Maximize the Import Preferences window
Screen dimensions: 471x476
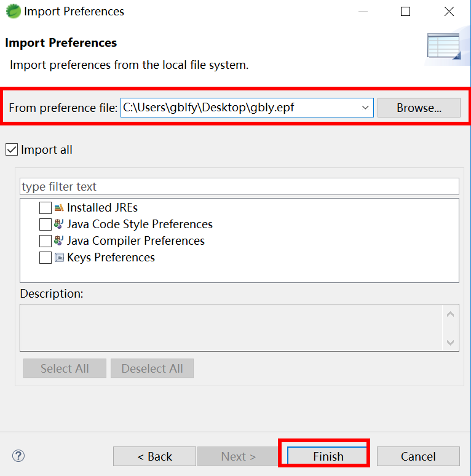pyautogui.click(x=405, y=12)
